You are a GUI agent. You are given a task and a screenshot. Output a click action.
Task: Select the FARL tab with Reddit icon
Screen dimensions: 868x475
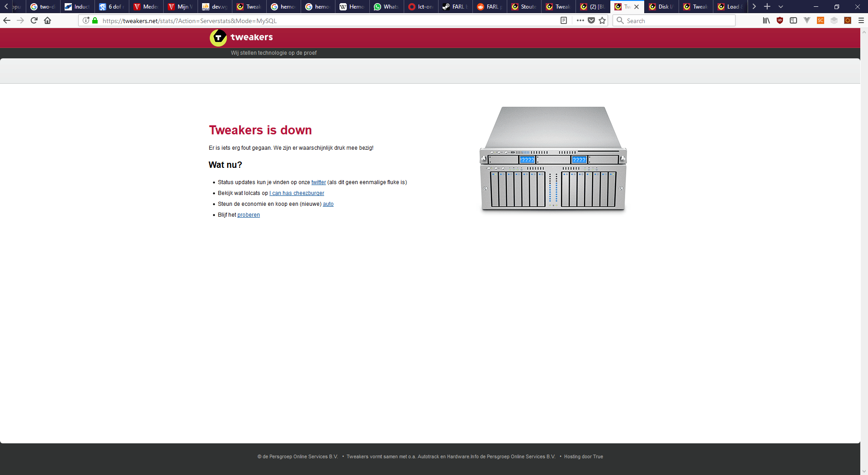490,7
